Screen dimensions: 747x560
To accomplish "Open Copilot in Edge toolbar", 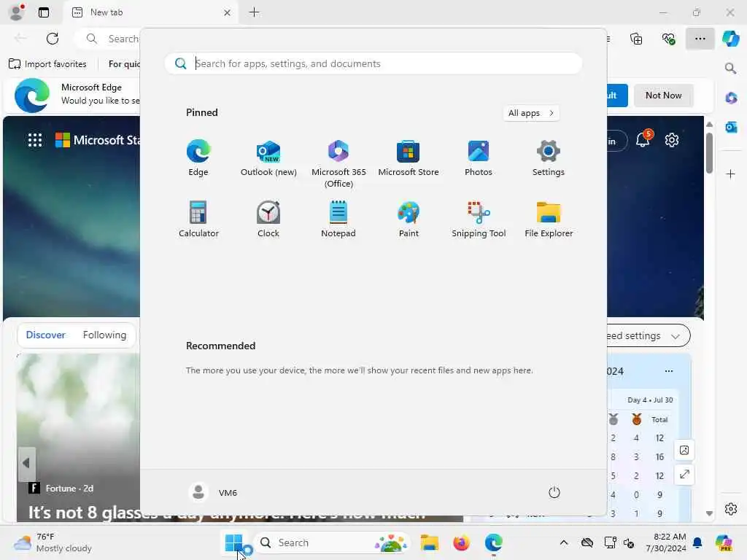I will [730, 39].
